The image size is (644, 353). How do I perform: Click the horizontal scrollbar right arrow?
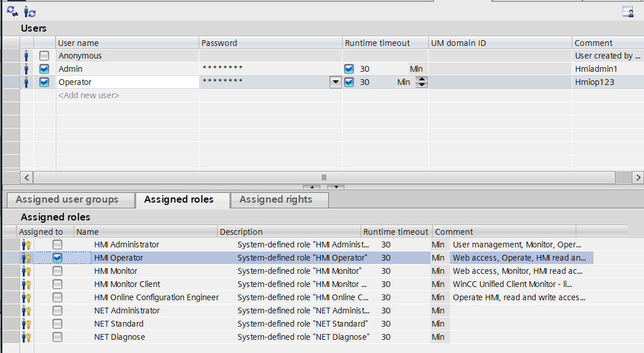[x=638, y=177]
